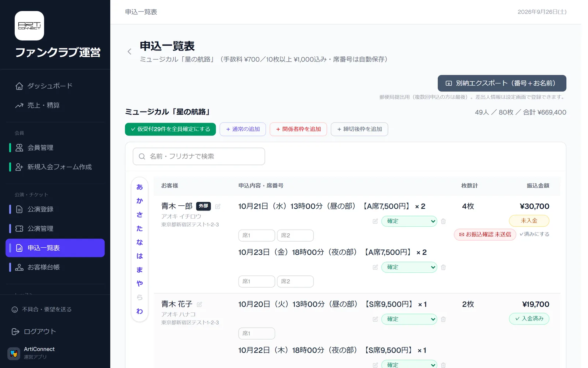Viewport: 588px width, 368px height.
Task: Jump to わ in kana index
Action: tap(140, 311)
